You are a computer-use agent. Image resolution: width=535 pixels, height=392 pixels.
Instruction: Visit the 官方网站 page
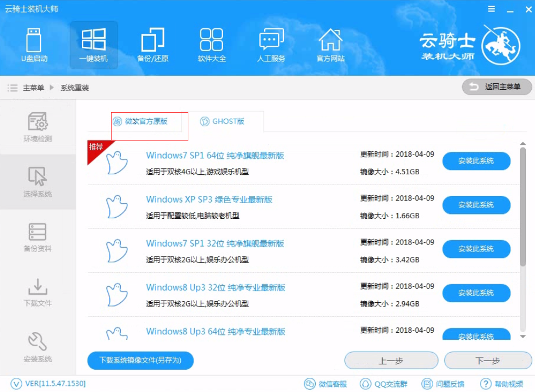click(330, 45)
